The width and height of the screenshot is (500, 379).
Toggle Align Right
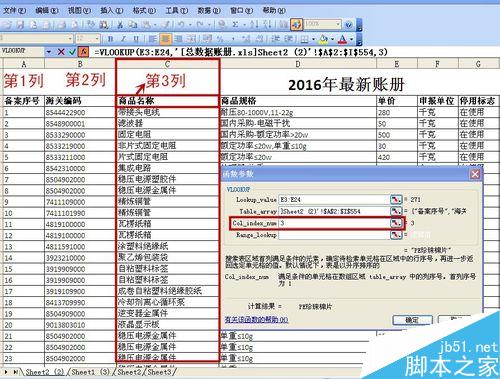[x=179, y=39]
